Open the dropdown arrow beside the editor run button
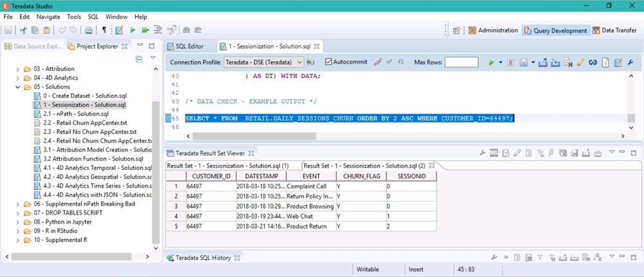Image resolution: width=644 pixels, height=277 pixels. click(500, 62)
